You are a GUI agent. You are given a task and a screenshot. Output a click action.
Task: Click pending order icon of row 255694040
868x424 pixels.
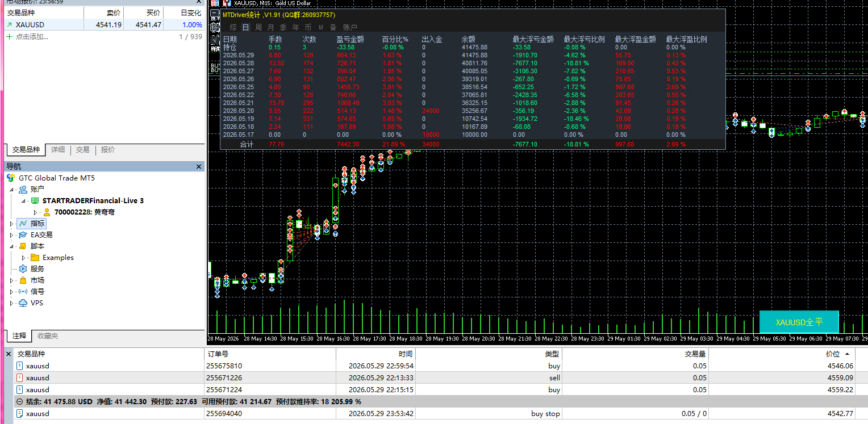(20, 414)
